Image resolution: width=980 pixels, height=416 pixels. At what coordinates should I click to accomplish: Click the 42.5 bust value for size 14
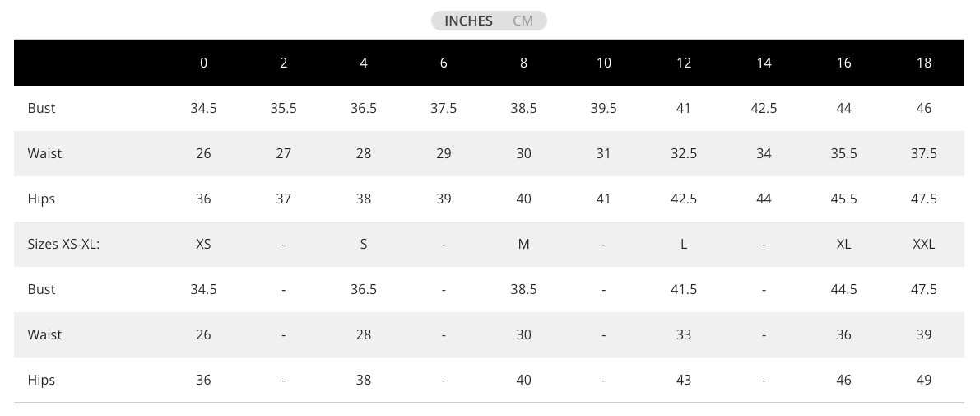point(764,108)
